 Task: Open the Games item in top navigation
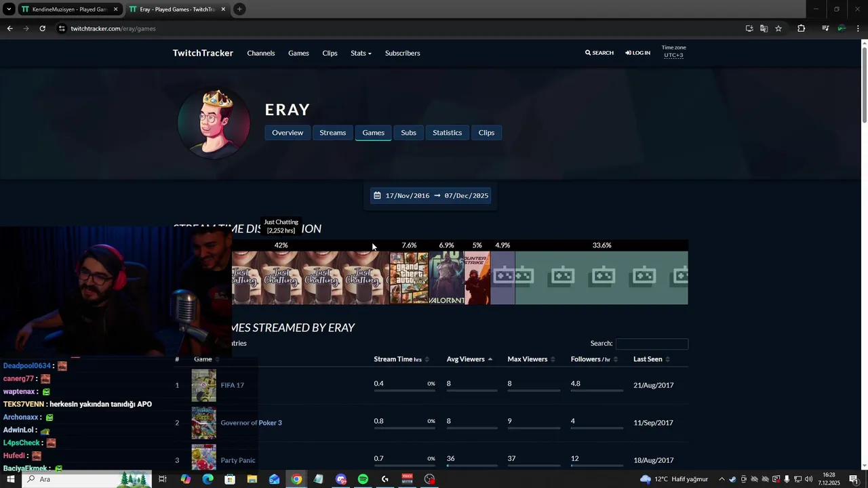point(298,53)
